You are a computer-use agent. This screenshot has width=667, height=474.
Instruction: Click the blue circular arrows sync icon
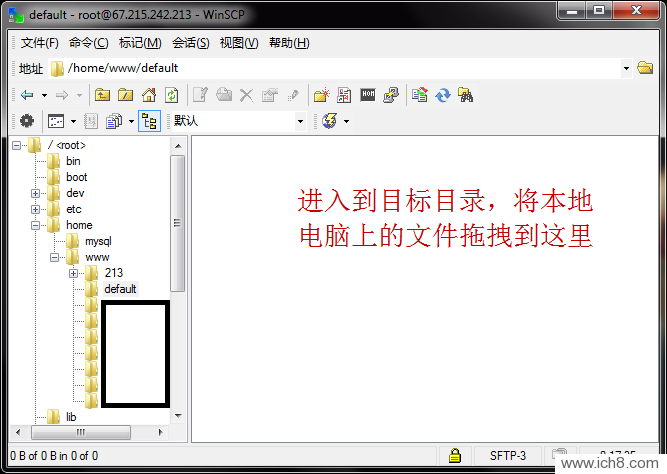[443, 95]
